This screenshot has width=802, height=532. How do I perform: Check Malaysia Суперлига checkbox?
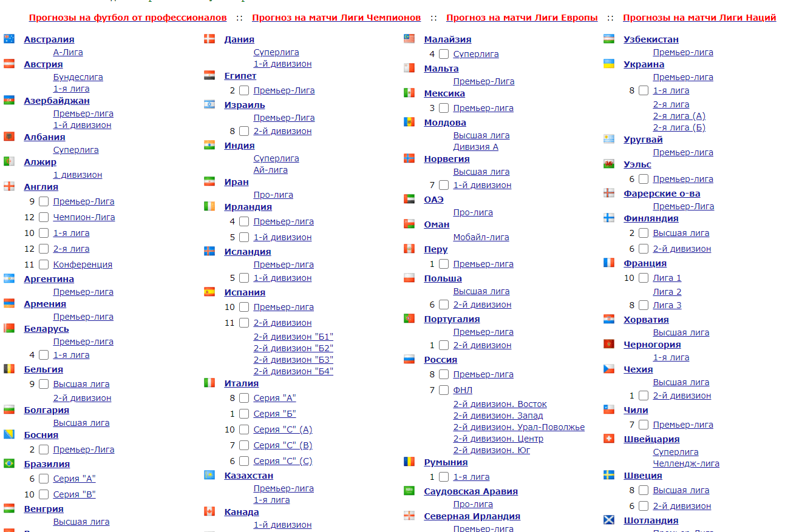444,54
